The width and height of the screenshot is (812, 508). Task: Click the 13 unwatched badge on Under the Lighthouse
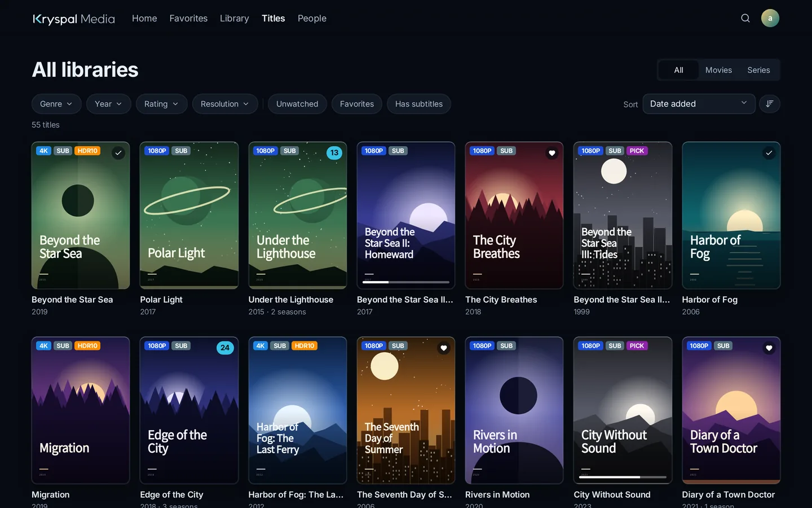pos(334,153)
